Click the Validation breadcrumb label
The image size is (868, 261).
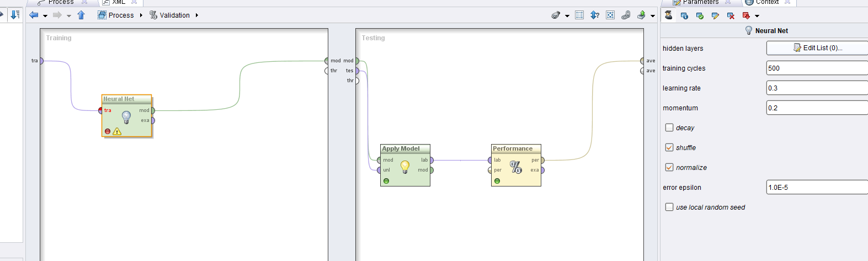pyautogui.click(x=175, y=15)
